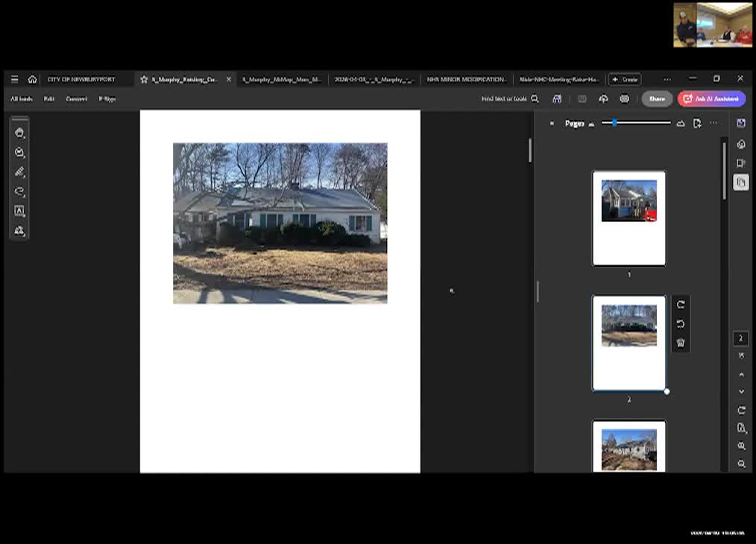Click the Ask AI Assistant button
Viewport: 756px width, 544px height.
(711, 99)
